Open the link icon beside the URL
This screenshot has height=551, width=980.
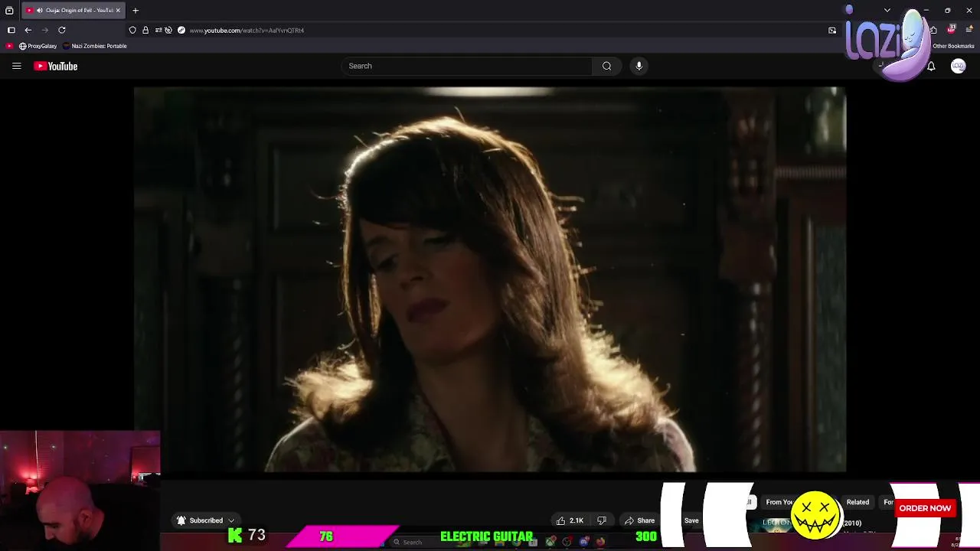coord(181,30)
